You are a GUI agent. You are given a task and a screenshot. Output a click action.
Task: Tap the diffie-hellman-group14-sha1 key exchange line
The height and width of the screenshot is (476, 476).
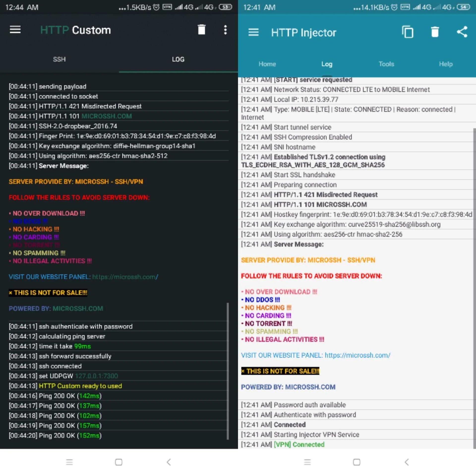[x=102, y=146]
